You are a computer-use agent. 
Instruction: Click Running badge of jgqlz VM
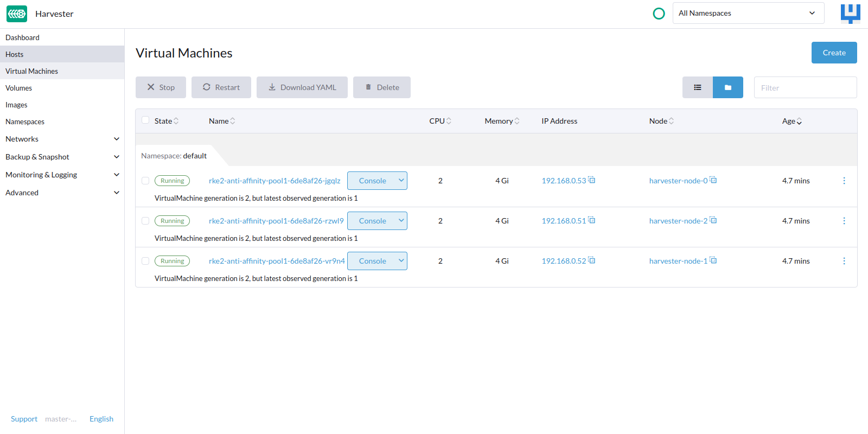(x=172, y=181)
